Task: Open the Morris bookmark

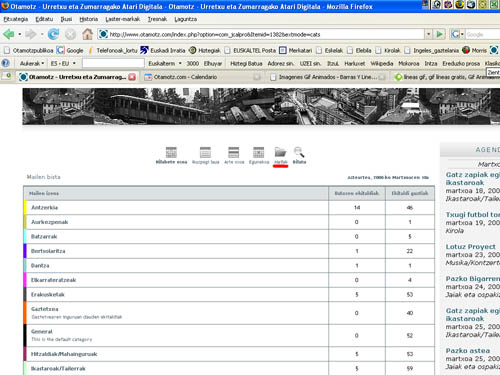Action: point(474,50)
